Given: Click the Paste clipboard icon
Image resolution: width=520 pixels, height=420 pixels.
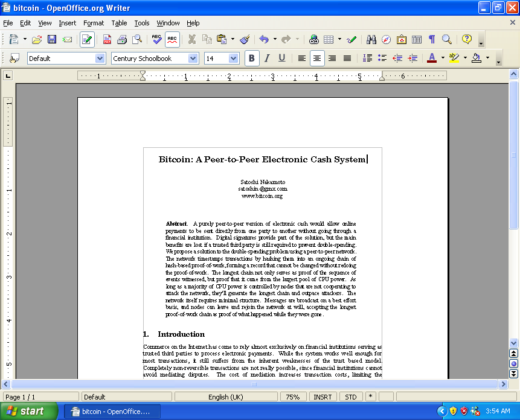Looking at the screenshot, I should [222, 39].
